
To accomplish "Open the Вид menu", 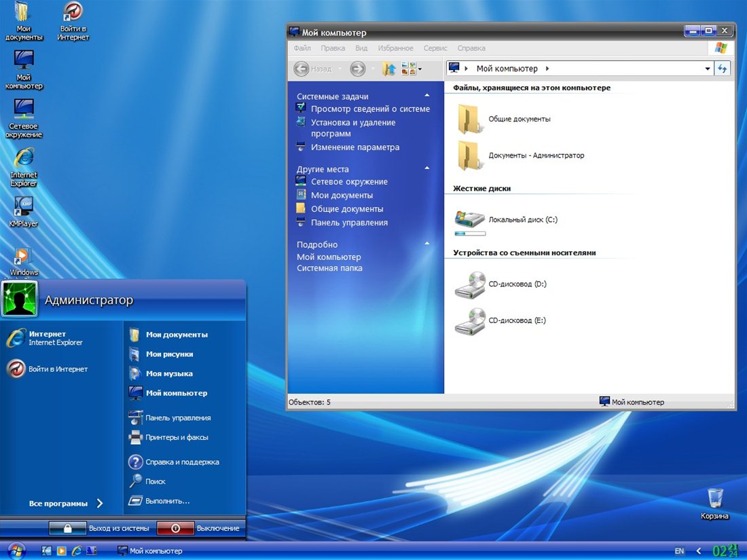I will 361,48.
